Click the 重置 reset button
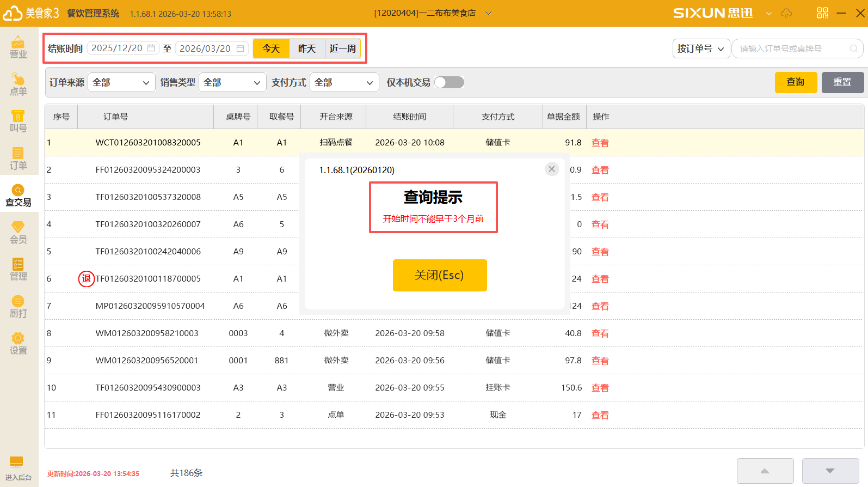This screenshot has height=487, width=868. tap(842, 82)
